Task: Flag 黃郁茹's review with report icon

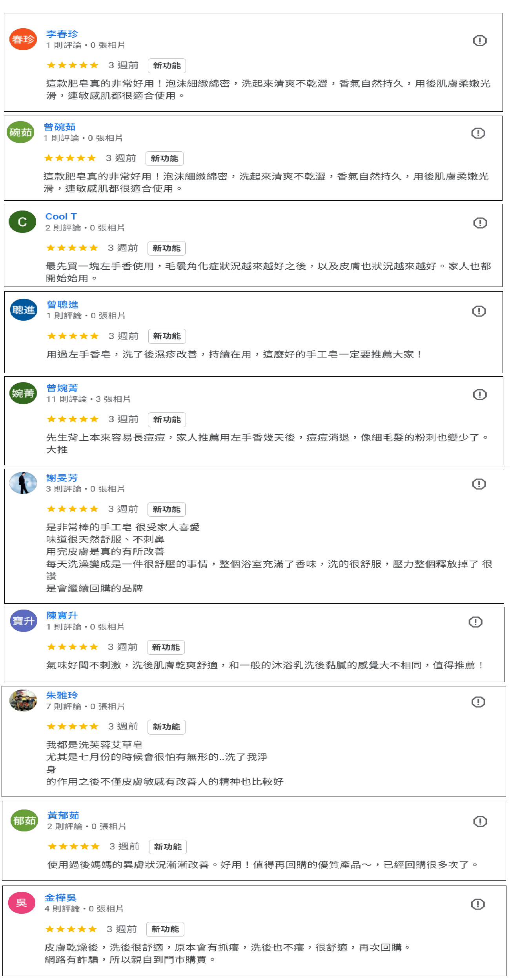Action: (x=480, y=822)
